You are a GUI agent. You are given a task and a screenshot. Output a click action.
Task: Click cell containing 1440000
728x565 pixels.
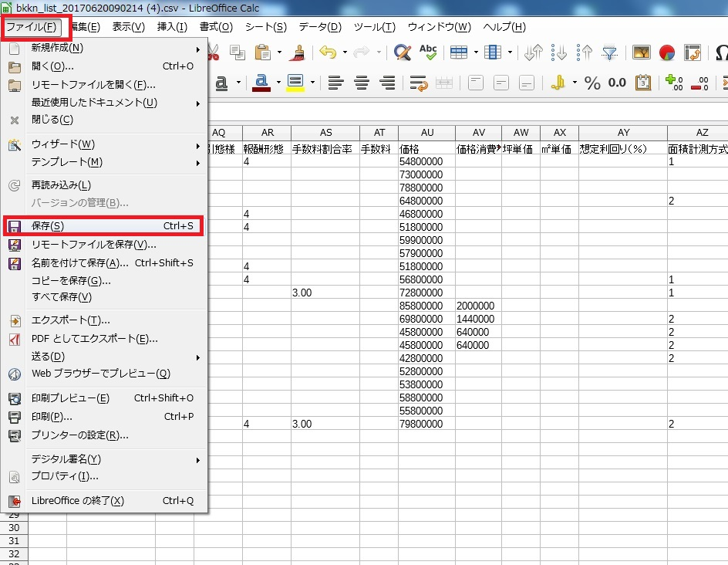tap(478, 319)
